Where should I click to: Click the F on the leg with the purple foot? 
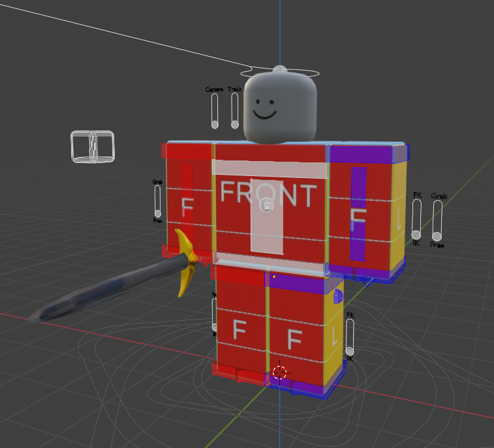point(295,340)
